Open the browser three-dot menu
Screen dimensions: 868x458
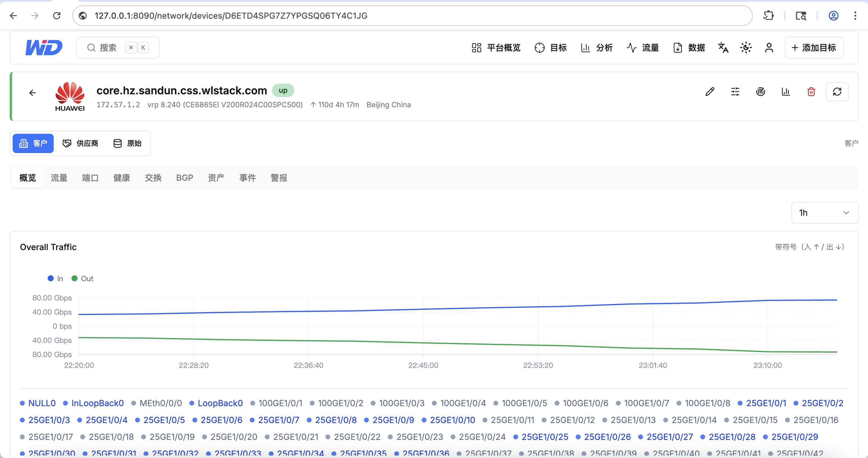coord(855,16)
